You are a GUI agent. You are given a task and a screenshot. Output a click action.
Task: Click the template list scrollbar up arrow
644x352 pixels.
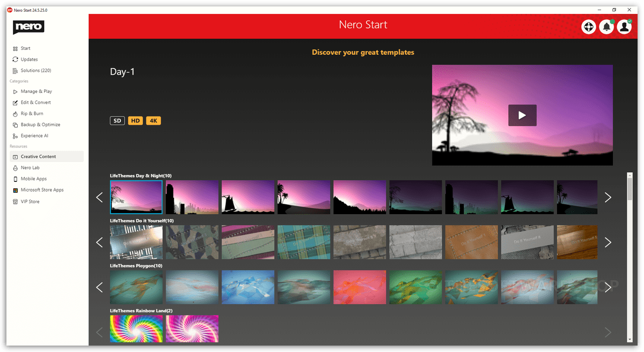click(x=630, y=175)
